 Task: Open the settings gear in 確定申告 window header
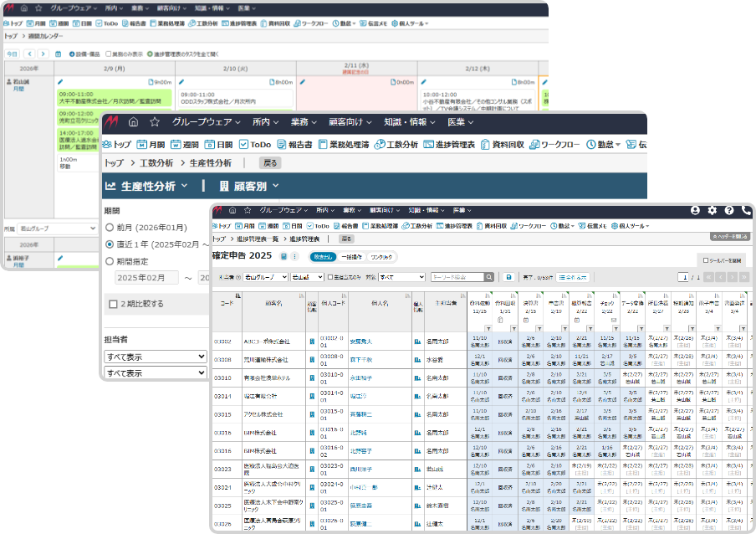pyautogui.click(x=712, y=210)
